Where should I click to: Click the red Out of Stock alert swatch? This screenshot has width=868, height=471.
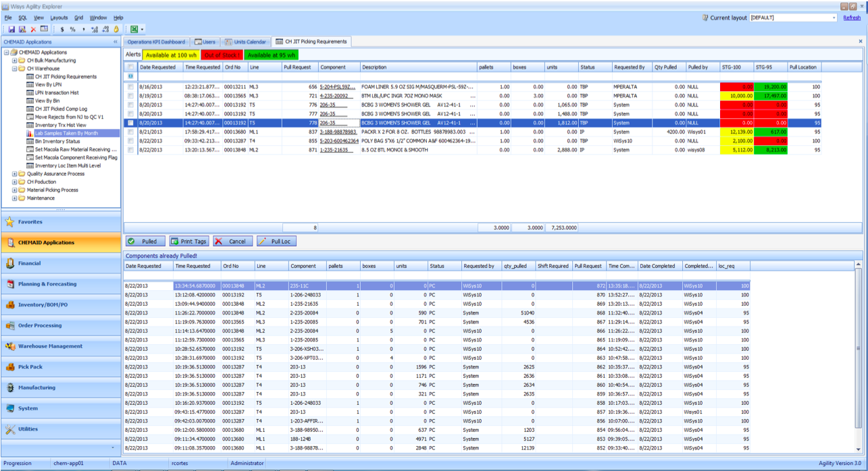click(x=222, y=55)
